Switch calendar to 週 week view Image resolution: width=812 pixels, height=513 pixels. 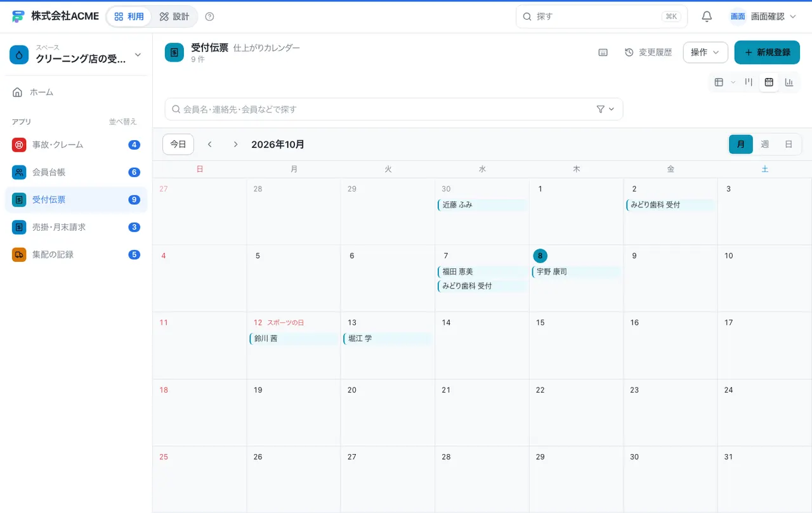[x=764, y=145]
